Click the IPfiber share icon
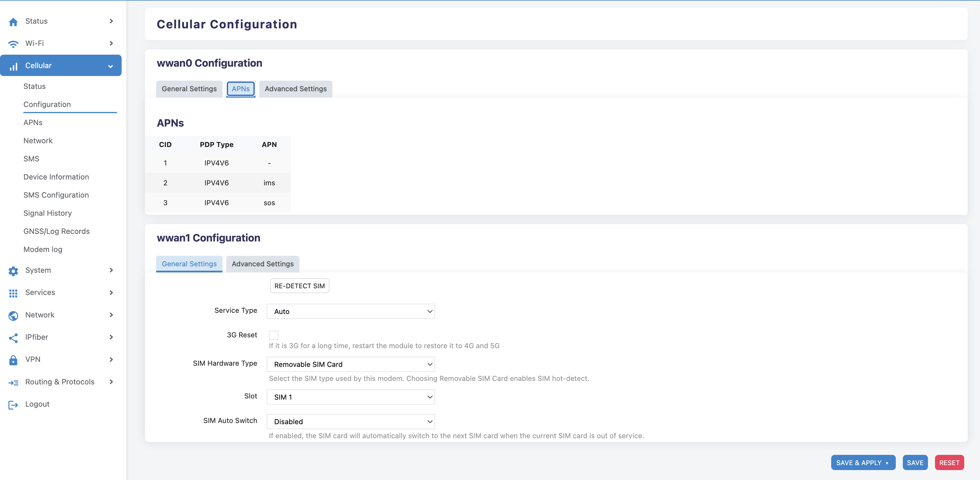980x480 pixels. [13, 338]
